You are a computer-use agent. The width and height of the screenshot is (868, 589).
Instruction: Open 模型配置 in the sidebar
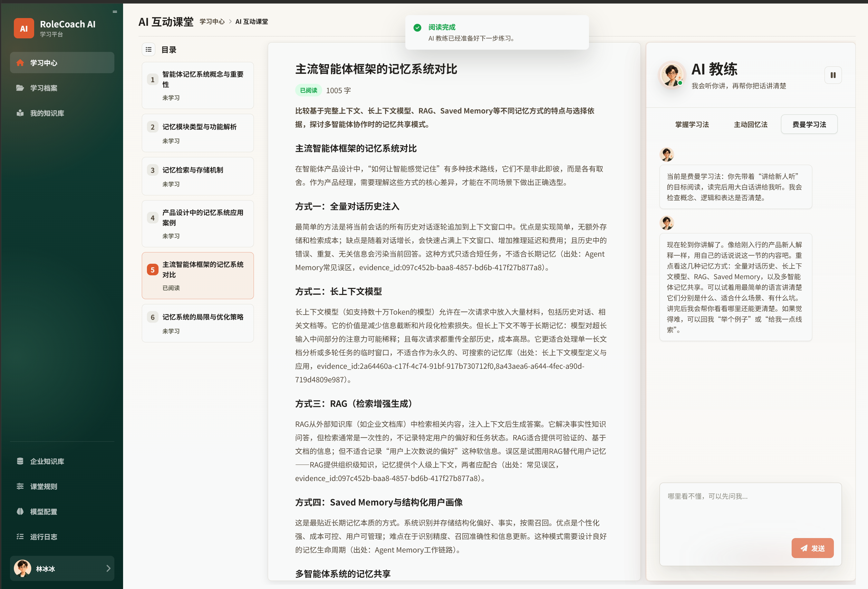coord(62,511)
